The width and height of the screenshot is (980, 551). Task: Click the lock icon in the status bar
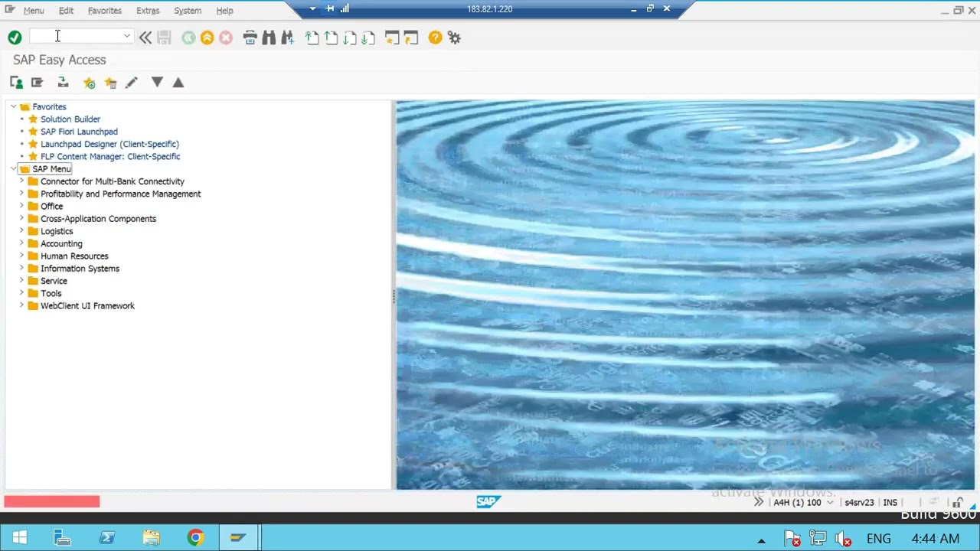958,503
